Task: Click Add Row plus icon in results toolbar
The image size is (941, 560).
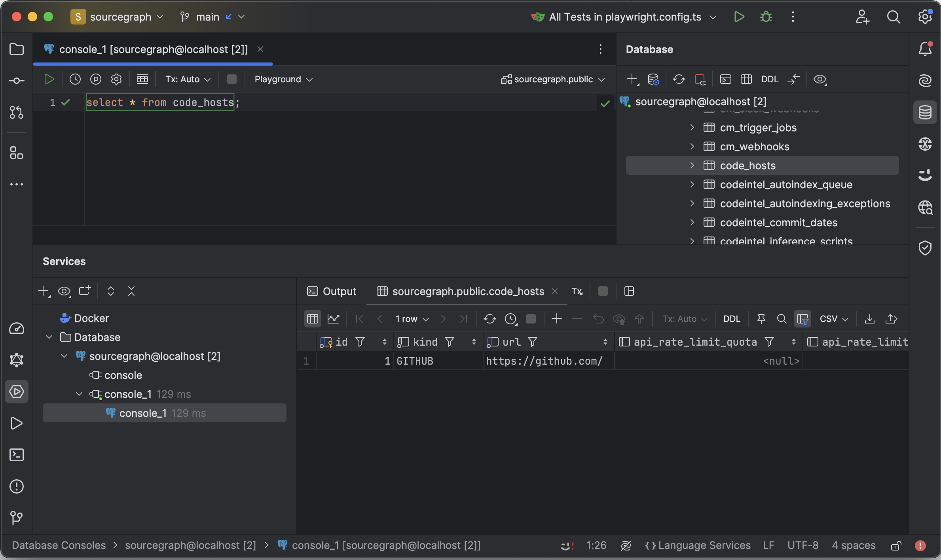Action: click(556, 319)
